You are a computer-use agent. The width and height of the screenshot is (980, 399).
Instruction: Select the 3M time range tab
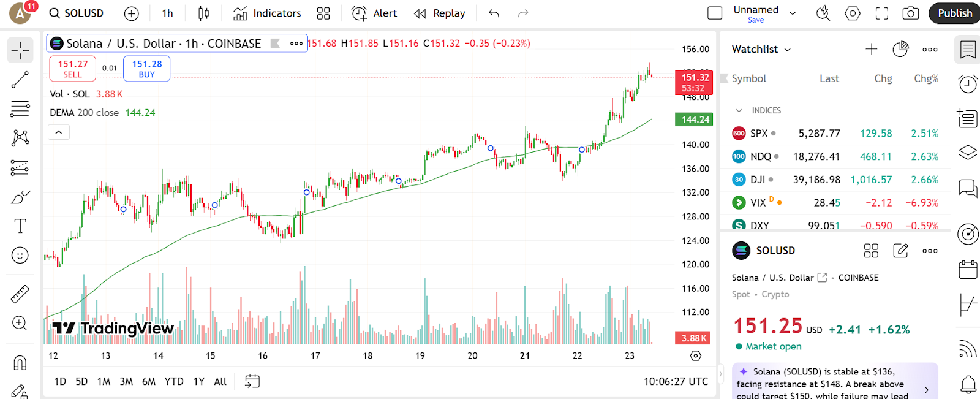[126, 381]
